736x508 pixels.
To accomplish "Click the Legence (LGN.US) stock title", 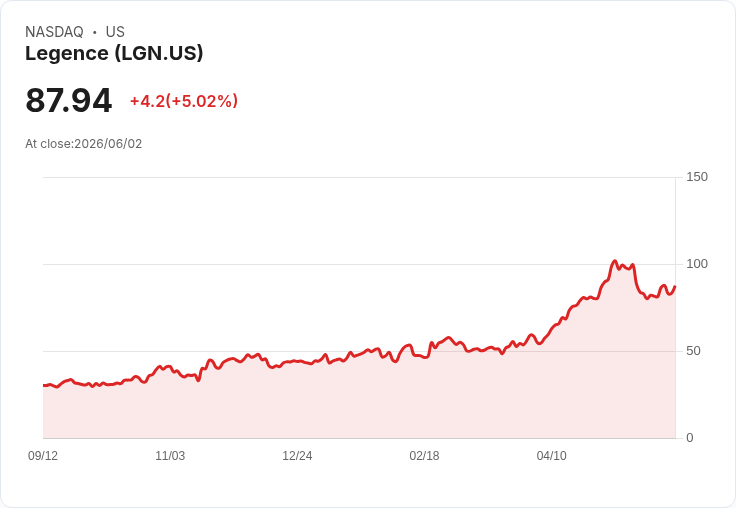I will point(114,53).
